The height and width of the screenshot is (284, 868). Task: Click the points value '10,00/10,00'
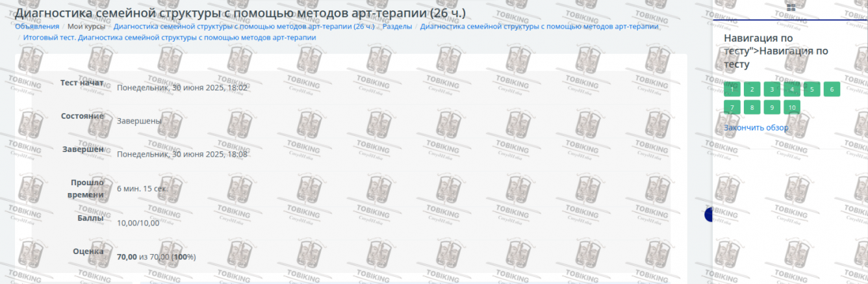[138, 223]
